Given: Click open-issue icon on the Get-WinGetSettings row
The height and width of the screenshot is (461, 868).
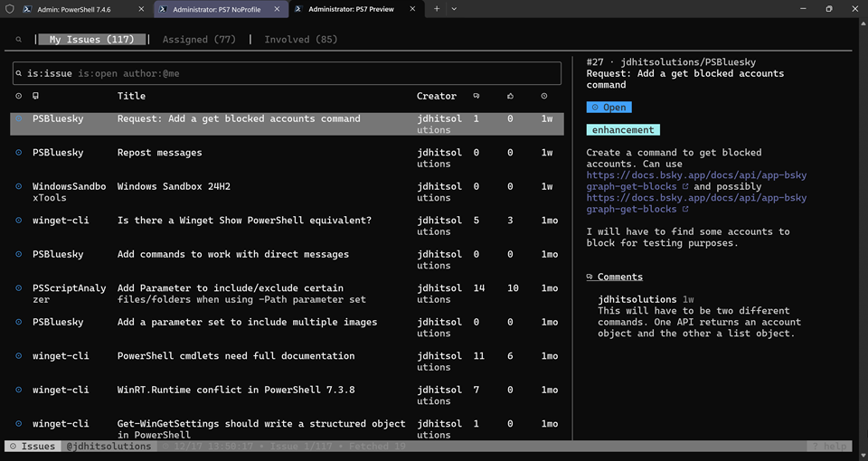Looking at the screenshot, I should point(19,423).
